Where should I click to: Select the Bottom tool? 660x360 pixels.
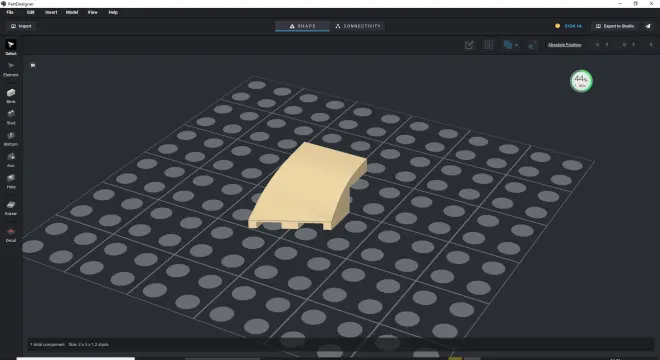(11, 139)
